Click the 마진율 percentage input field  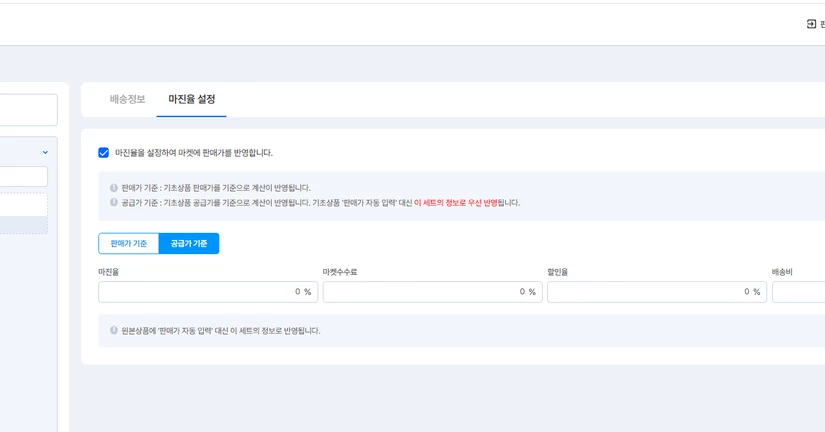coord(208,292)
